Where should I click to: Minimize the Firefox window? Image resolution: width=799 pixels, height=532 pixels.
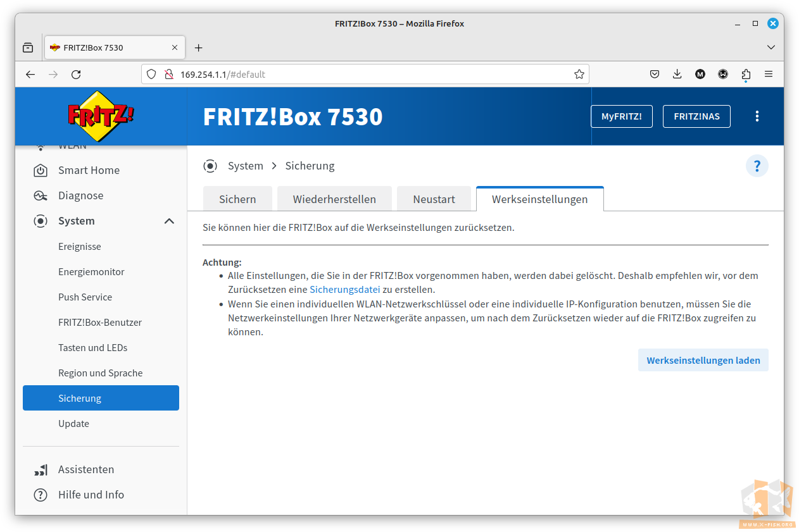tap(738, 23)
